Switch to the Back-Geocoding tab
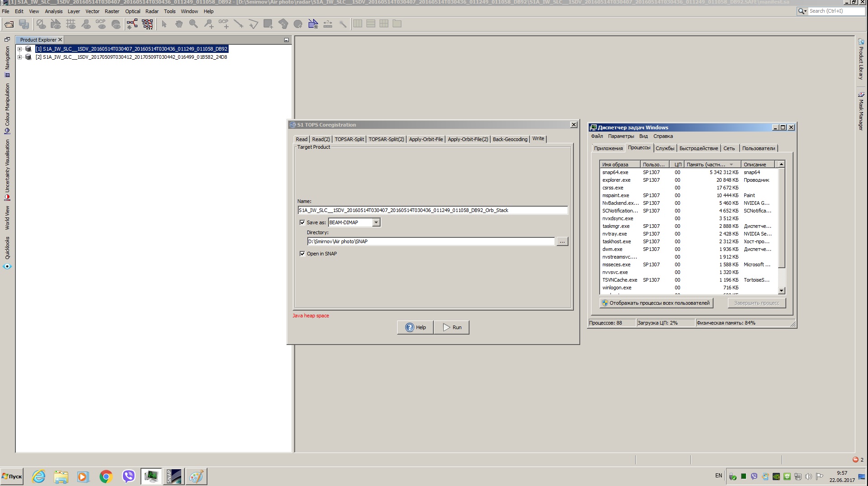868x486 pixels. 510,139
